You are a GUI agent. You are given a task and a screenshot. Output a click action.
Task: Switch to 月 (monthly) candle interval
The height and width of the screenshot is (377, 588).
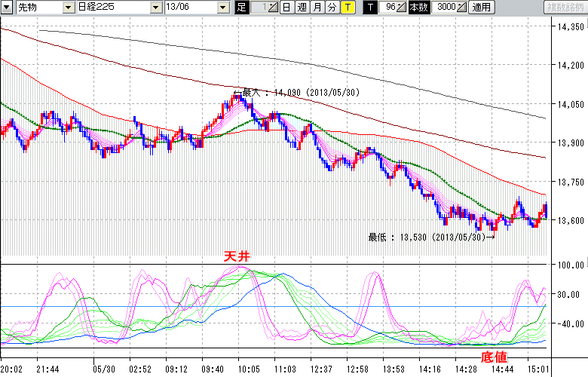tap(317, 8)
